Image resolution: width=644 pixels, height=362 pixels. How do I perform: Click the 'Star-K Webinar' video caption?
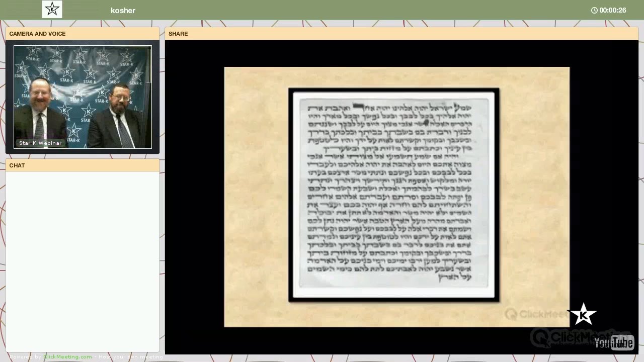click(x=40, y=143)
